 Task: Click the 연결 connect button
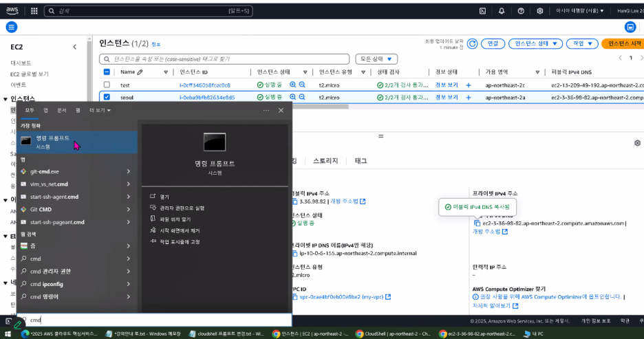click(x=493, y=43)
